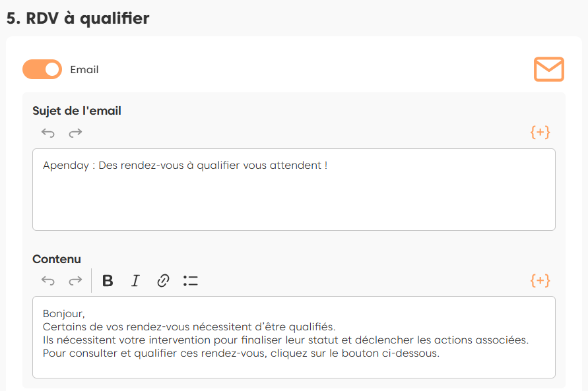The width and height of the screenshot is (588, 391).
Task: Apply bullet list in Contenu
Action: point(191,281)
